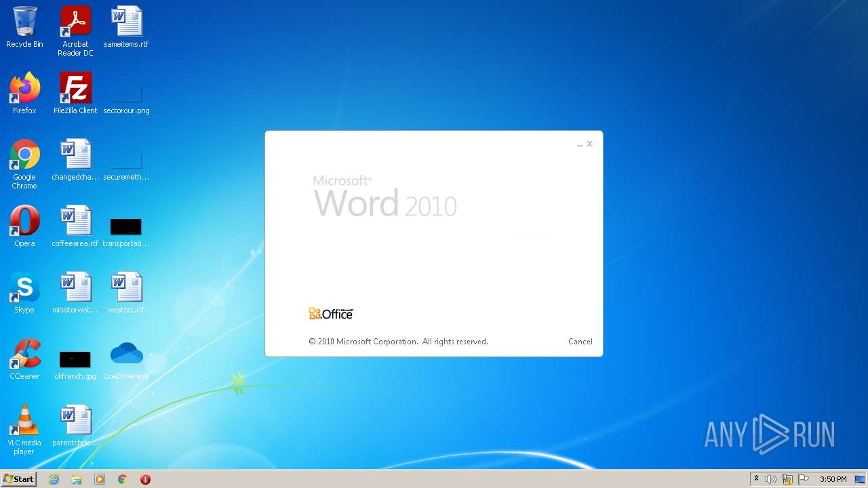Screen dimensions: 868x488
Task: Cancel the Word 2010 startup
Action: tap(580, 342)
